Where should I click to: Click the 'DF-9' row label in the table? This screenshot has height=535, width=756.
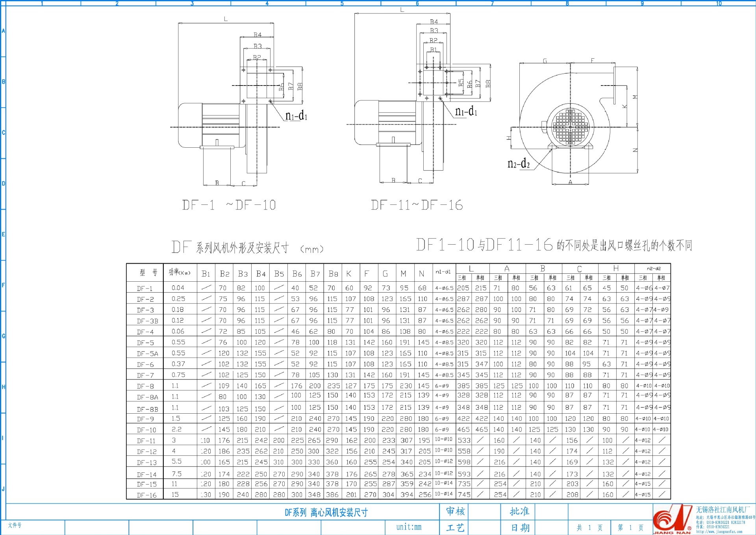tap(145, 419)
